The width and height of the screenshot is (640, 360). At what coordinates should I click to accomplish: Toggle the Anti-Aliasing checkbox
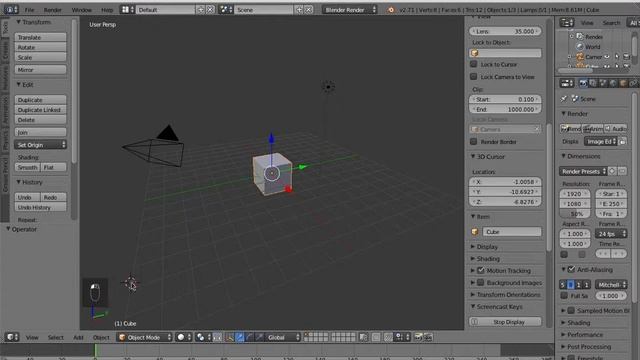(x=571, y=269)
